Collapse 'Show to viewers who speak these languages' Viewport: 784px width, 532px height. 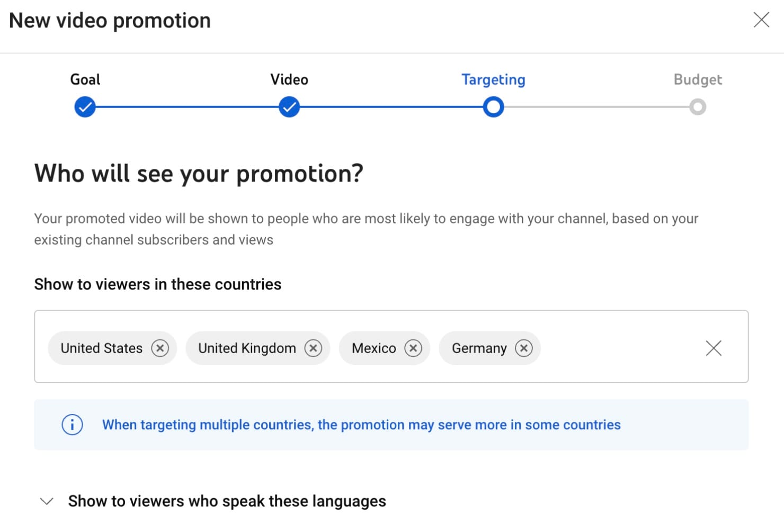227,501
